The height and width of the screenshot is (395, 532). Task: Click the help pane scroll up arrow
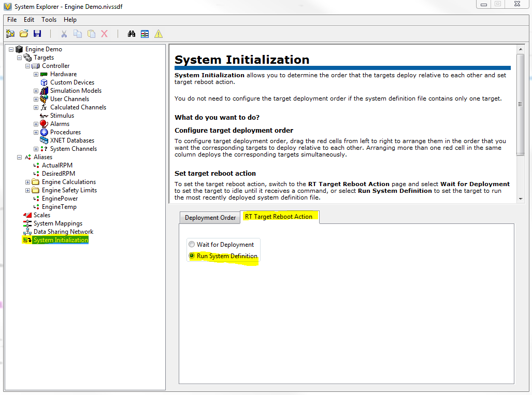(x=521, y=50)
